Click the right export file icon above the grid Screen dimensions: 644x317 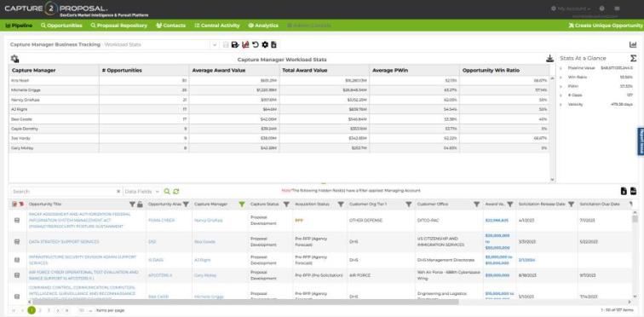click(x=633, y=191)
